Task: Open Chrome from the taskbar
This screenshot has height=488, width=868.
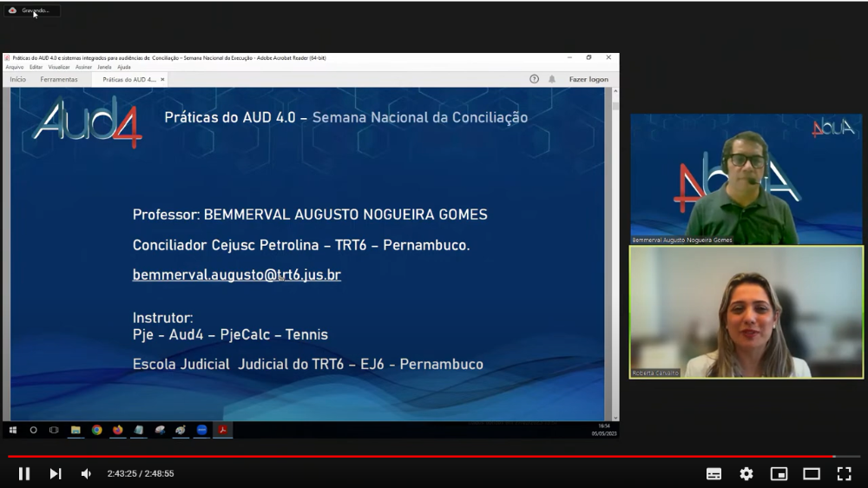Action: pos(97,430)
